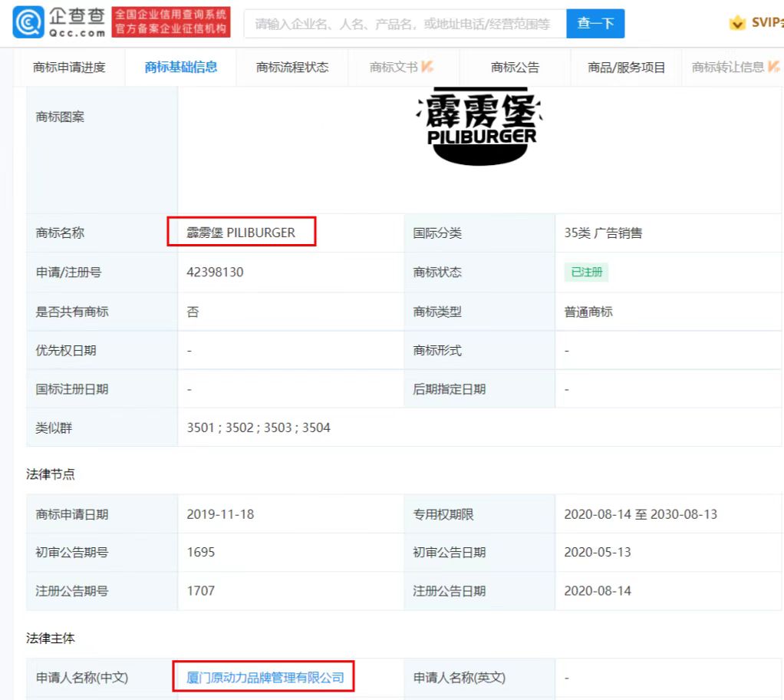Open applicant 厦门原动力品牌管理有限公司 link
Image resolution: width=784 pixels, height=700 pixels.
265,678
